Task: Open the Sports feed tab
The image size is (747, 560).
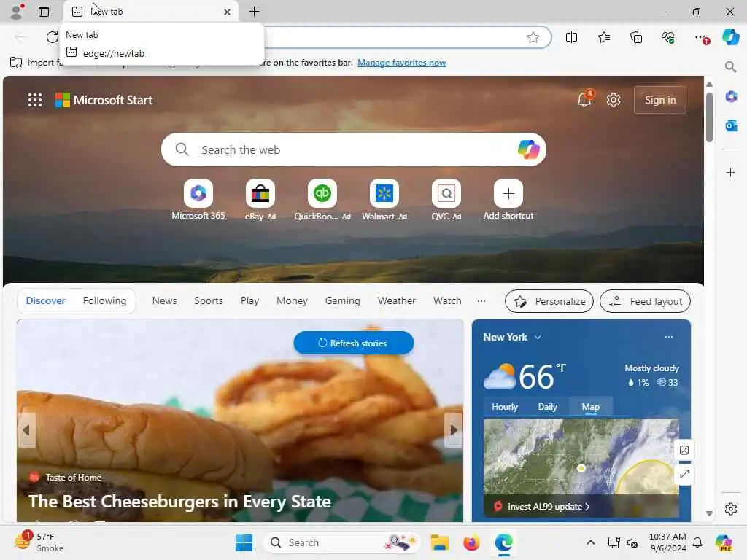Action: [208, 301]
